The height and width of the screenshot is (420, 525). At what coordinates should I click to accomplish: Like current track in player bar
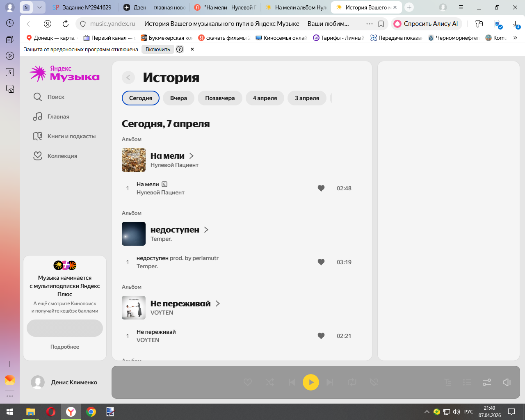tap(248, 382)
